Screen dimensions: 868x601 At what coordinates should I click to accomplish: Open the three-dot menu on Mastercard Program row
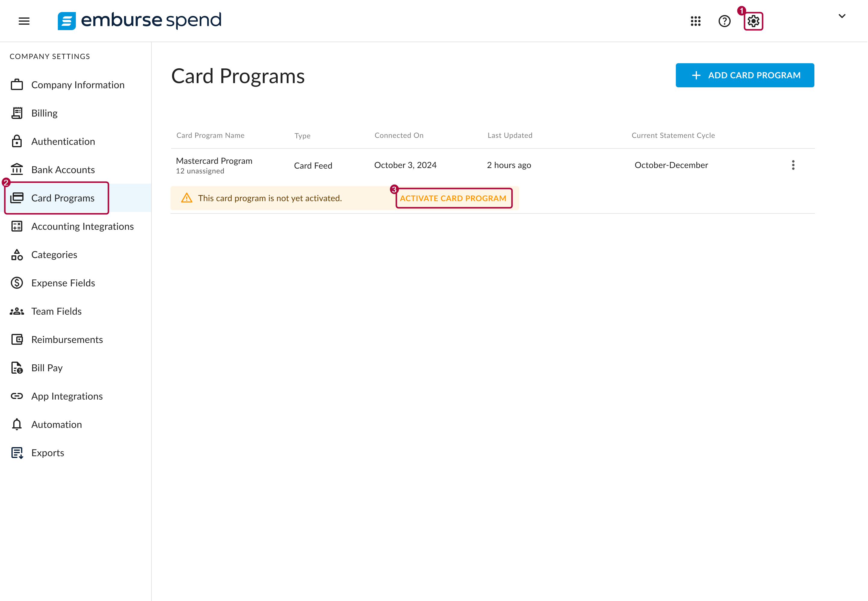793,165
